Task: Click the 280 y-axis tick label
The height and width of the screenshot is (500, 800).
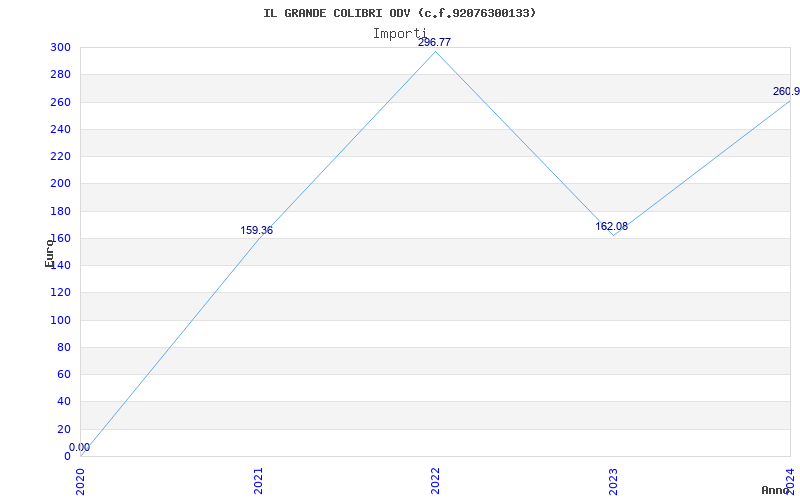Action: [61, 74]
